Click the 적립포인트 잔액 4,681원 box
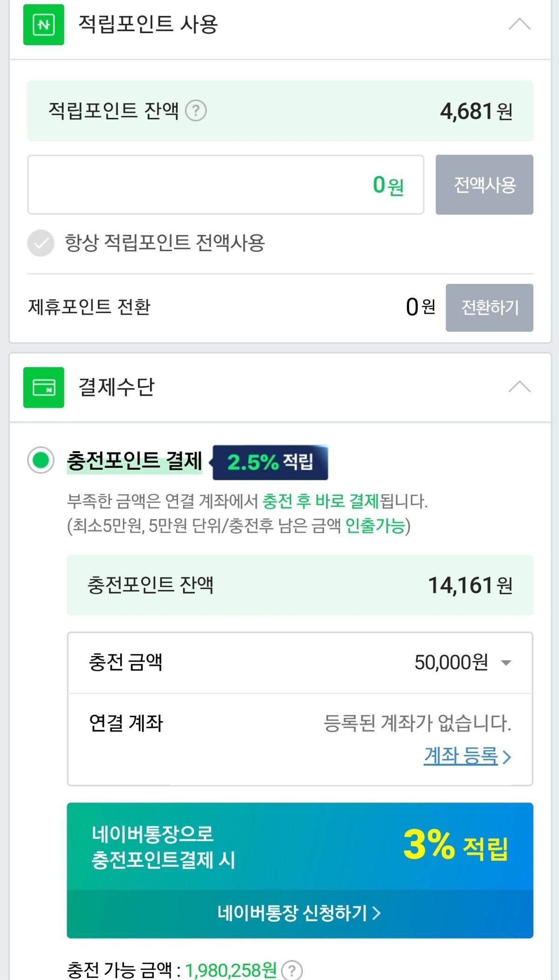This screenshot has height=980, width=559. click(x=280, y=111)
